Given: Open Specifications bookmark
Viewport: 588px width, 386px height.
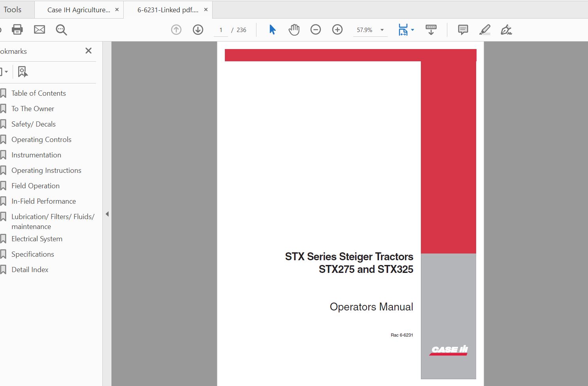Looking at the screenshot, I should (x=33, y=254).
